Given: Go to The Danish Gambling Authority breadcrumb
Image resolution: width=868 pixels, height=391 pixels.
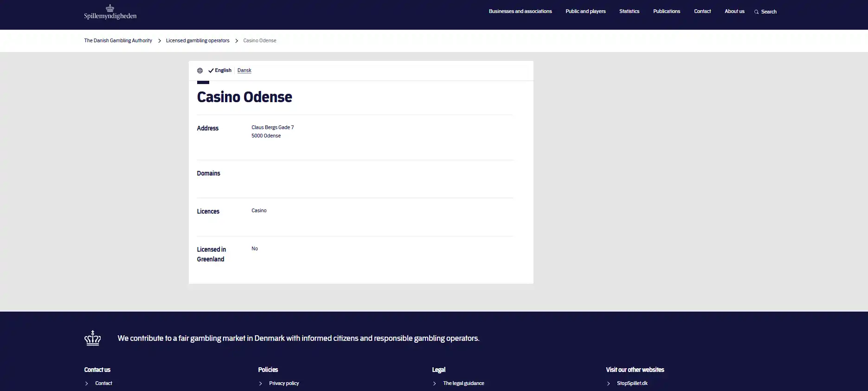Looking at the screenshot, I should [x=118, y=40].
